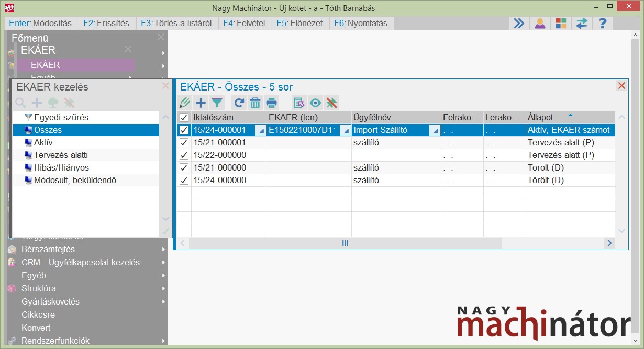644x349 pixels.
Task: Select the Összes filter
Action: (x=86, y=130)
